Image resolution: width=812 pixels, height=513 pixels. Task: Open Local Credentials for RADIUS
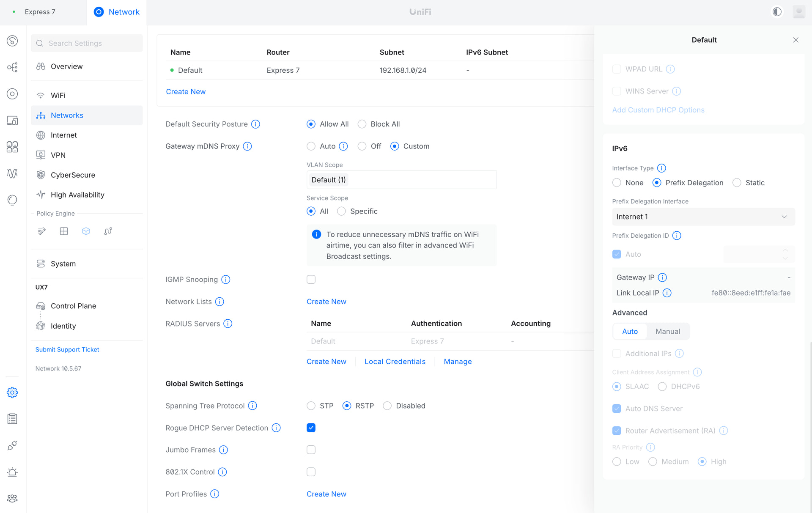395,362
